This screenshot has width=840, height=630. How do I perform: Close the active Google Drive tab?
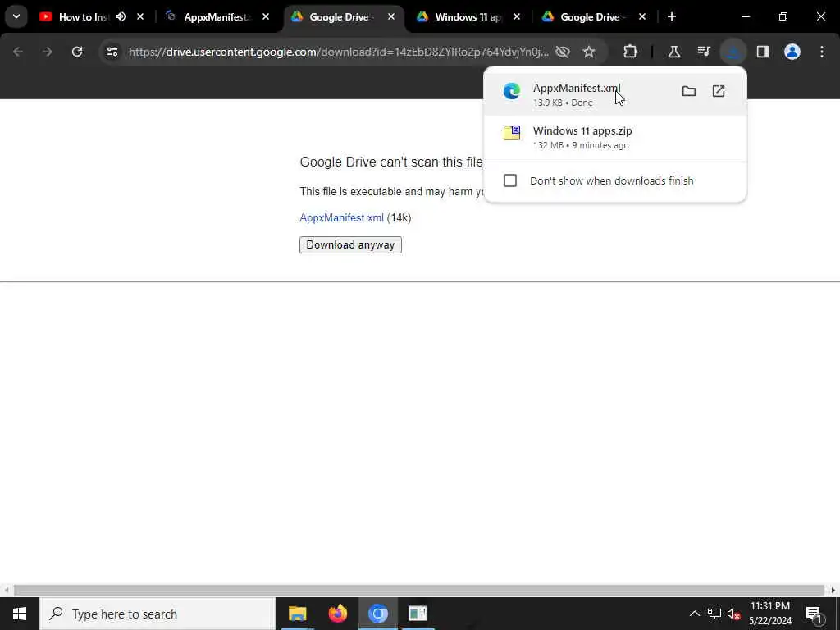(391, 16)
